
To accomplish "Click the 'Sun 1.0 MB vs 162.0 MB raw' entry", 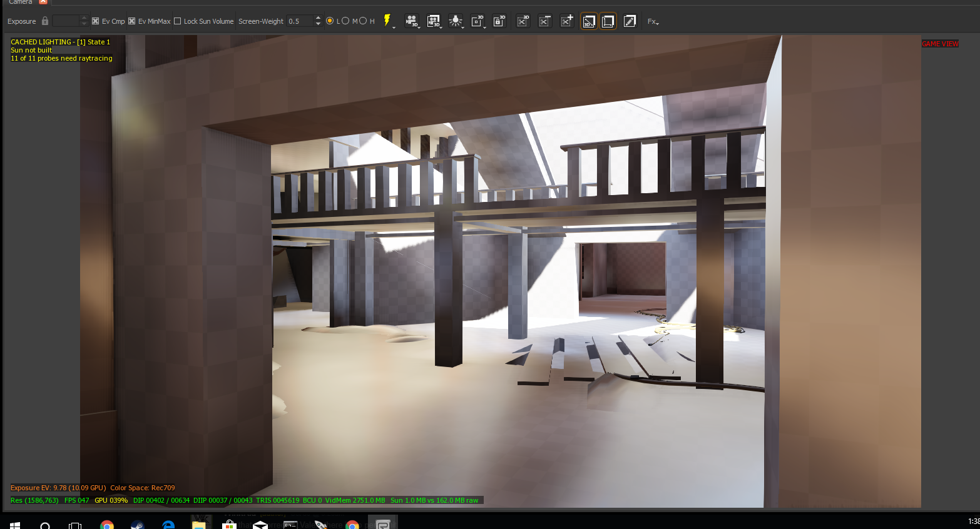I will (434, 500).
